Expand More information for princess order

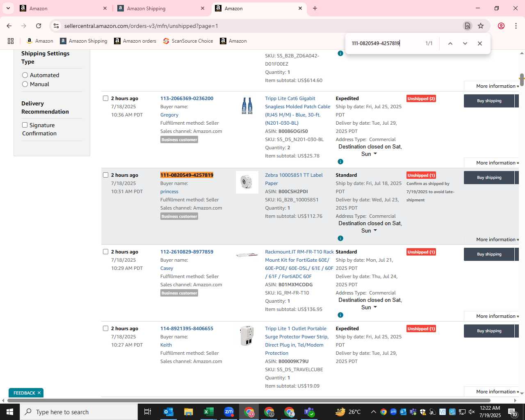click(497, 240)
